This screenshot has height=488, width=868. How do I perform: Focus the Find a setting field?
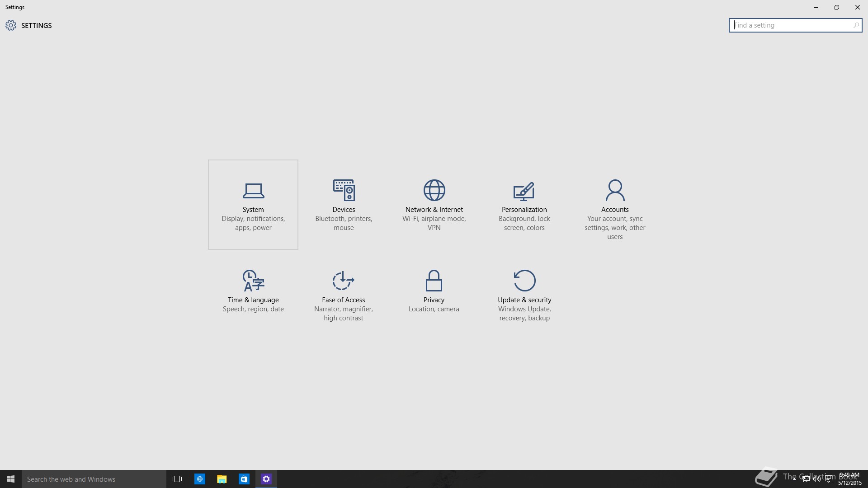pyautogui.click(x=795, y=25)
